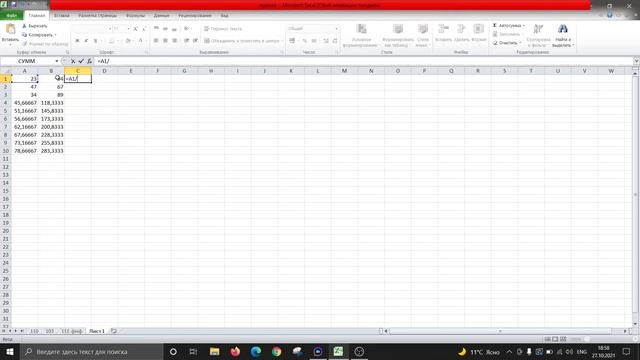
Task: Click in the formula bar showing =A1/
Action: pos(363,61)
